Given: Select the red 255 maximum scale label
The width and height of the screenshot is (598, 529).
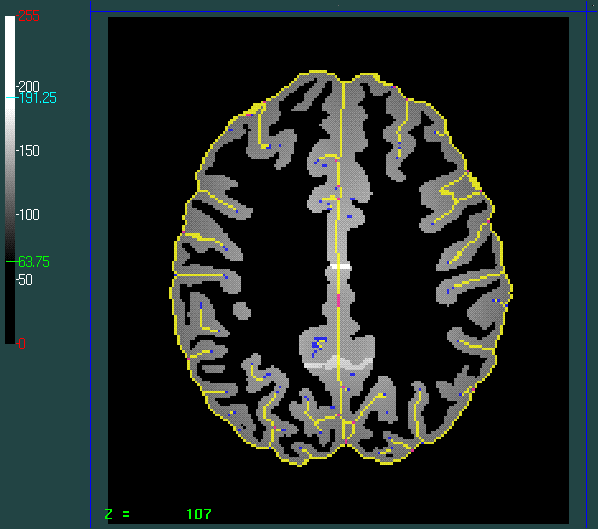Looking at the screenshot, I should tap(29, 16).
